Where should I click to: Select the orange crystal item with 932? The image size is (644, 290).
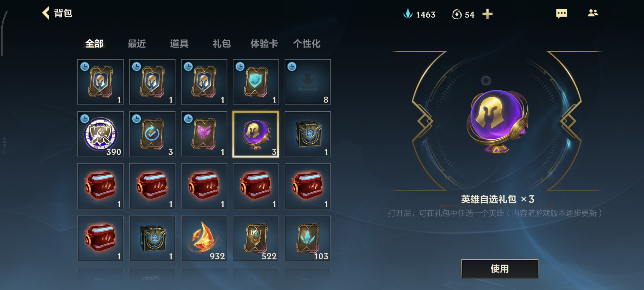point(204,238)
